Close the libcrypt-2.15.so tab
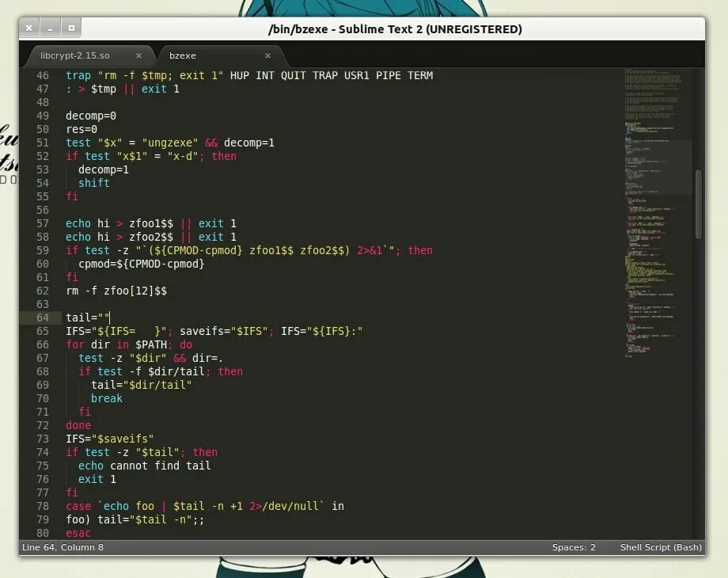 pos(138,55)
